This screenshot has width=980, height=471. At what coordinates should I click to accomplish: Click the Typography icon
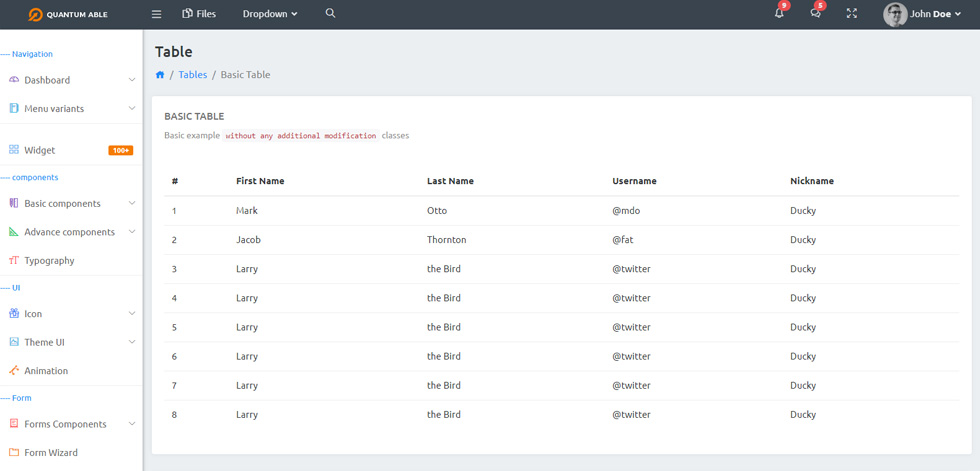[14, 260]
